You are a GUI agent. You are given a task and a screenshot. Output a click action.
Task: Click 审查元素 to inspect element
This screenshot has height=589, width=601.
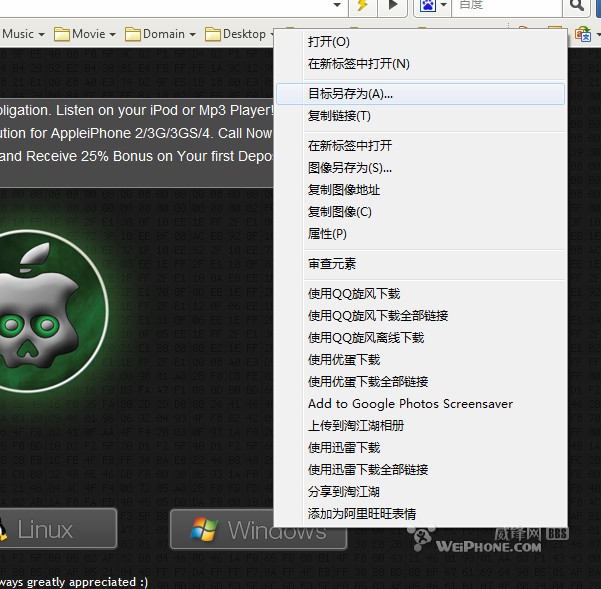[x=332, y=264]
